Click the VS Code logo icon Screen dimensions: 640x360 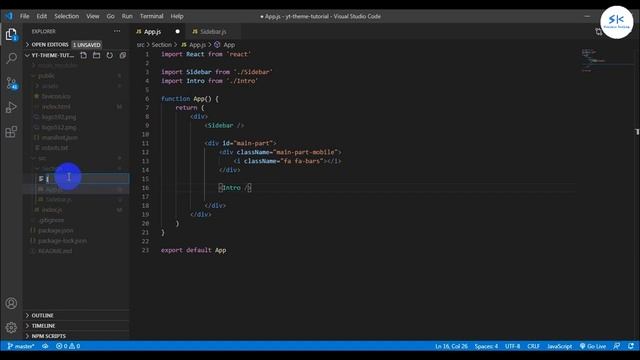coord(9,16)
